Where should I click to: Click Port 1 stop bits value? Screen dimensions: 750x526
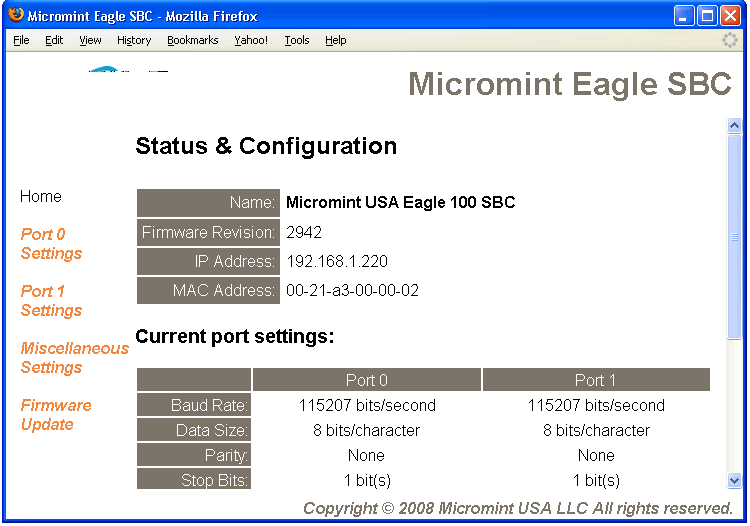(x=596, y=480)
